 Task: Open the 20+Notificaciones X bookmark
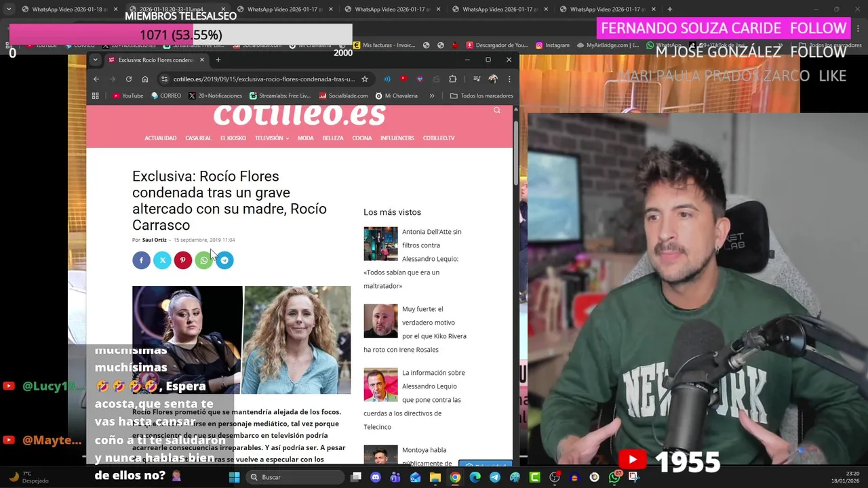215,96
